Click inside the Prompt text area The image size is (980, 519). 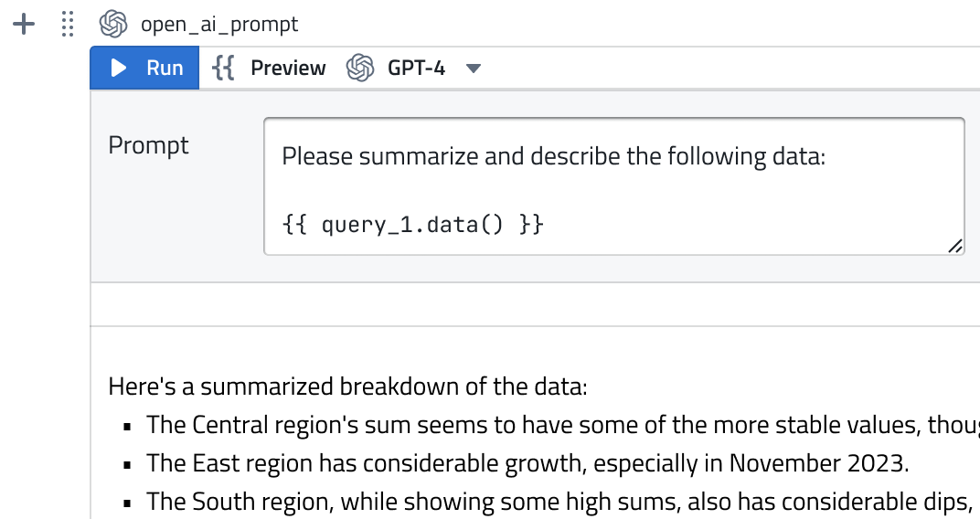click(x=614, y=186)
